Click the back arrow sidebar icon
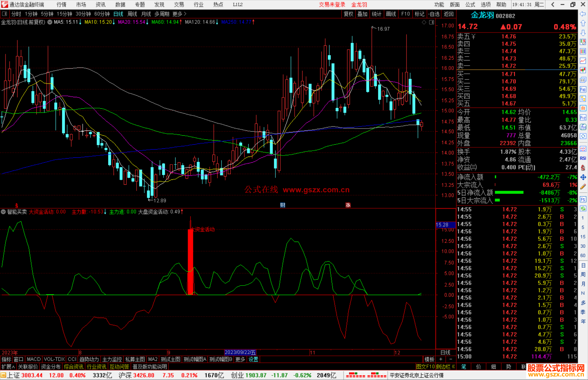588x380 pixels. [x=583, y=14]
